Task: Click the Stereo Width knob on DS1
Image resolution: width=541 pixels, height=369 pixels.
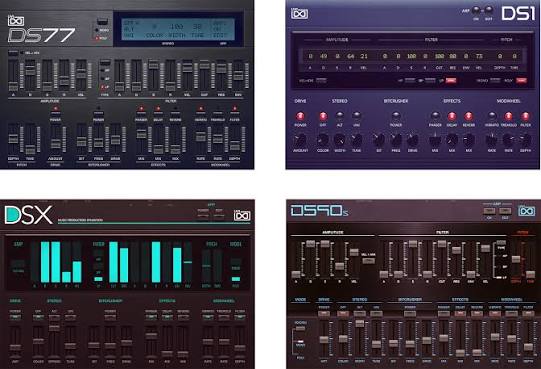Action: click(340, 140)
